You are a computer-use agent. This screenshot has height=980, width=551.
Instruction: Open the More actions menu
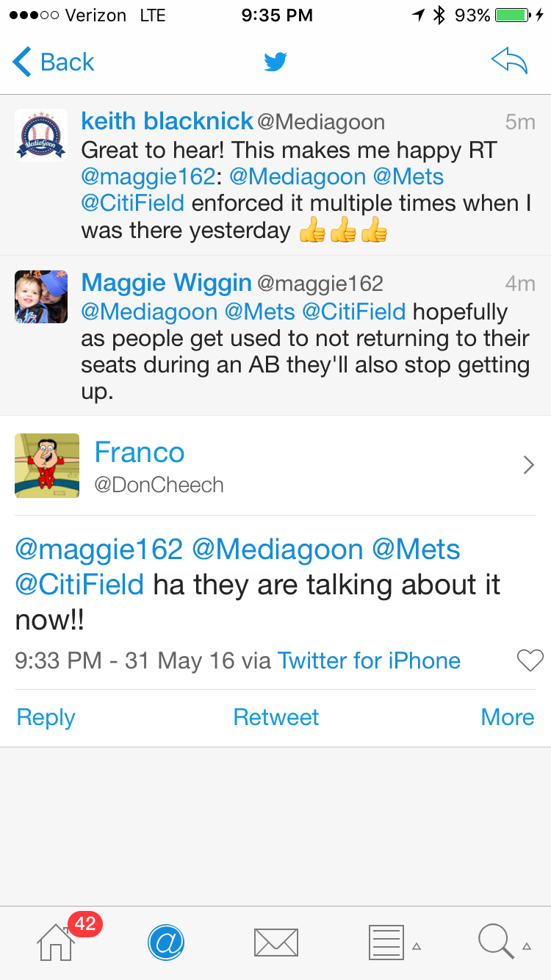pyautogui.click(x=507, y=717)
